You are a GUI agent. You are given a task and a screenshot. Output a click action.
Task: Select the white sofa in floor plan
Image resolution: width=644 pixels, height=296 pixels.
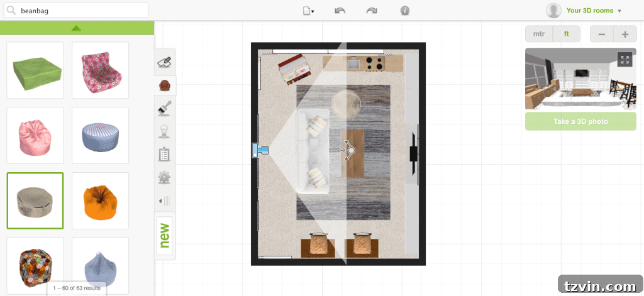pyautogui.click(x=312, y=151)
